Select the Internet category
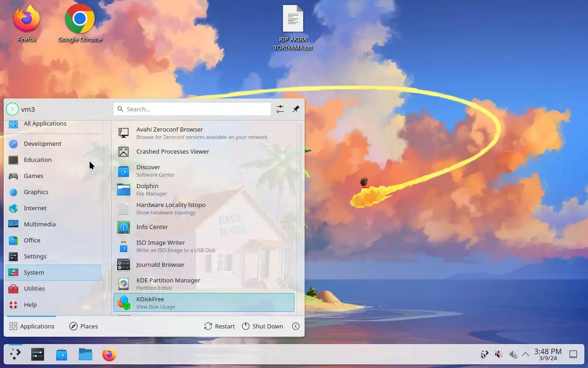 [53, 208]
